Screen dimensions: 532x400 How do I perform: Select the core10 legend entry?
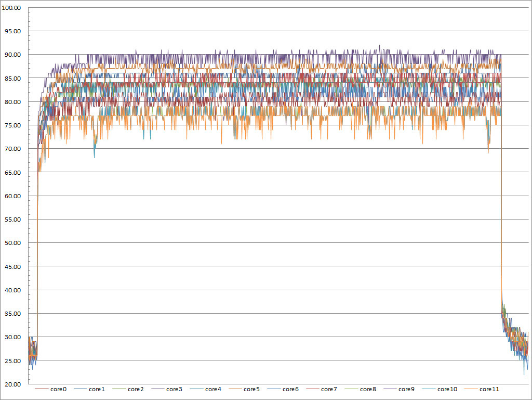[x=440, y=389]
